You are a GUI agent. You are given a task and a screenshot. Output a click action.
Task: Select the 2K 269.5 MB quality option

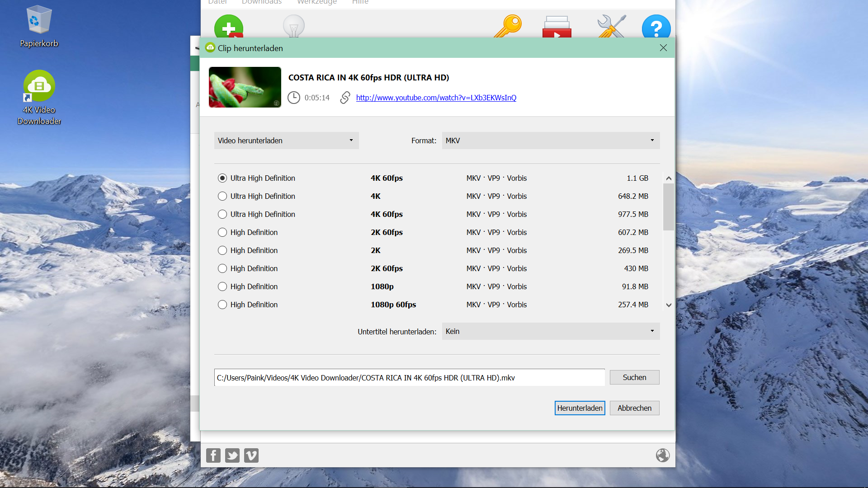[222, 250]
